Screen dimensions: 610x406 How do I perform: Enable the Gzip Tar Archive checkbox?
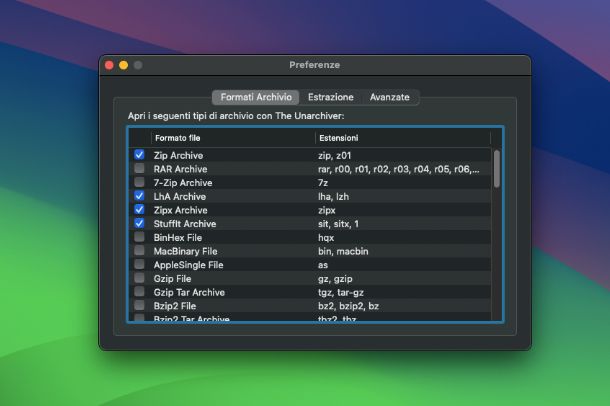point(139,292)
